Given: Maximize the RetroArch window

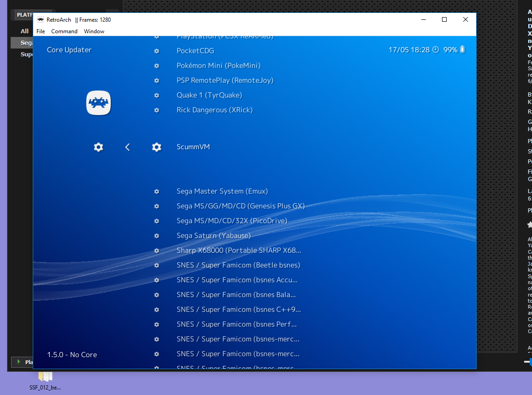Looking at the screenshot, I should click(444, 20).
